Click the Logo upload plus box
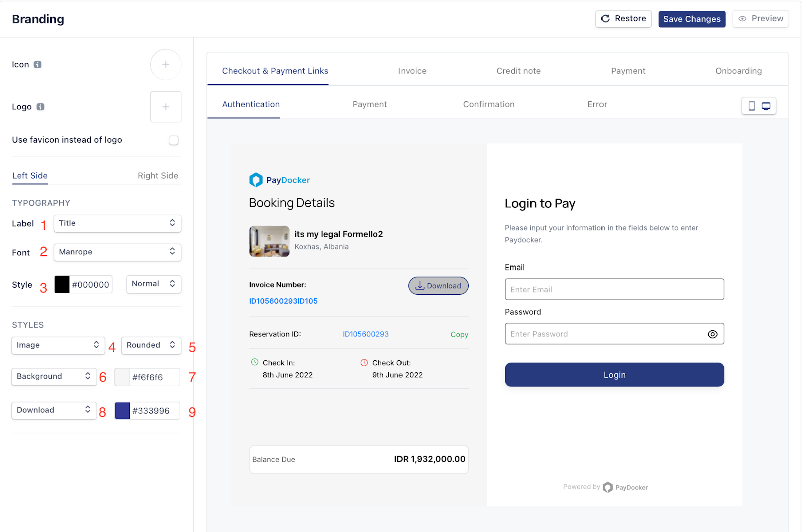 click(x=166, y=107)
